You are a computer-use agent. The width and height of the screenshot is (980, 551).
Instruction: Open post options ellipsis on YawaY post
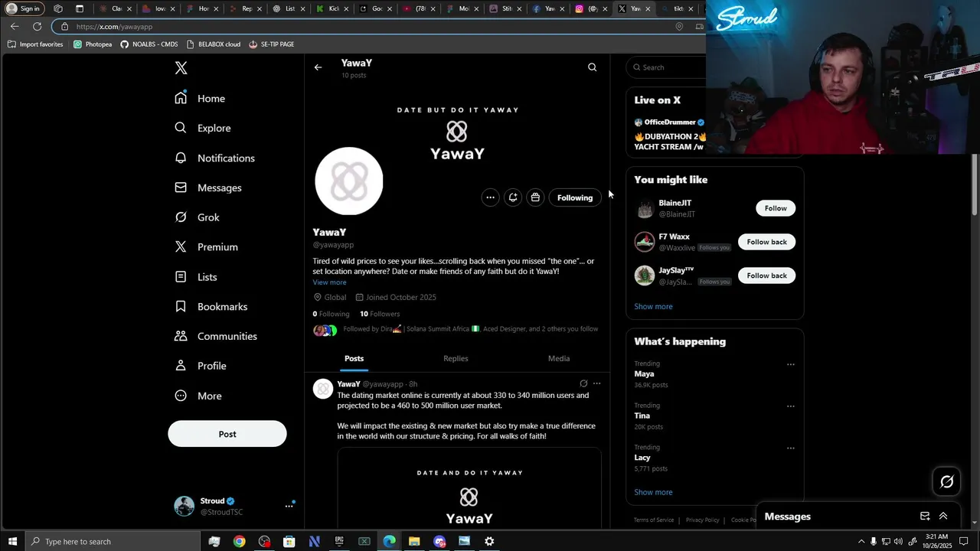tap(597, 383)
